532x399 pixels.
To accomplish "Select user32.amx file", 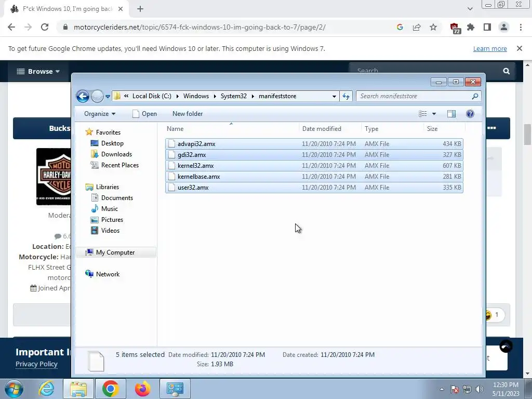I will (314, 187).
